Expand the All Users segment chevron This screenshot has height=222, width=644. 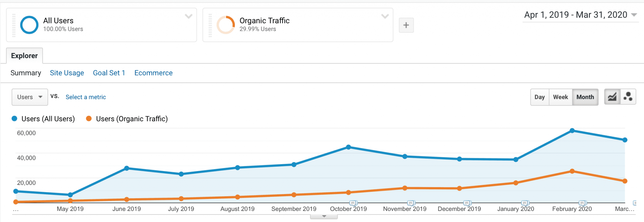pos(188,16)
